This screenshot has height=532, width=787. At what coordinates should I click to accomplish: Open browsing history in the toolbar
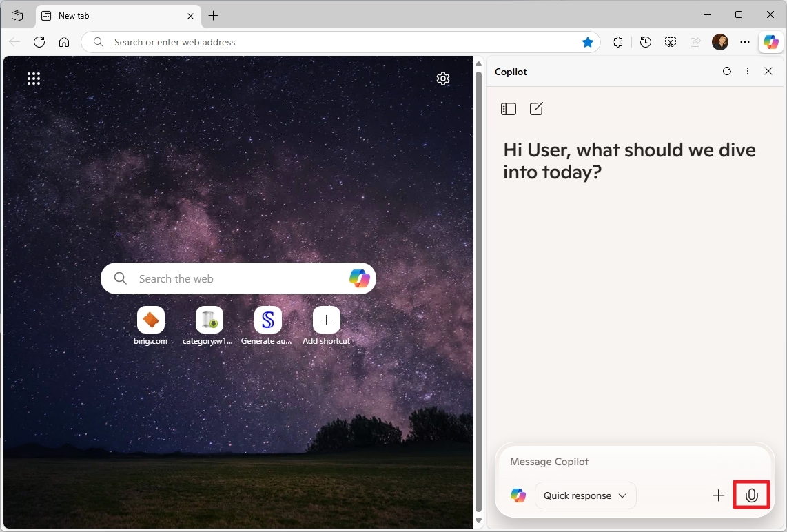pos(645,42)
